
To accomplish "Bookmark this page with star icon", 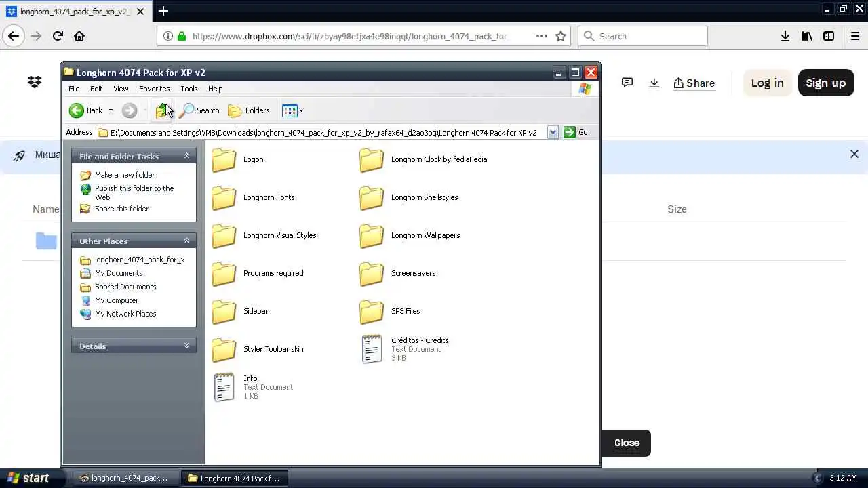I will [561, 36].
